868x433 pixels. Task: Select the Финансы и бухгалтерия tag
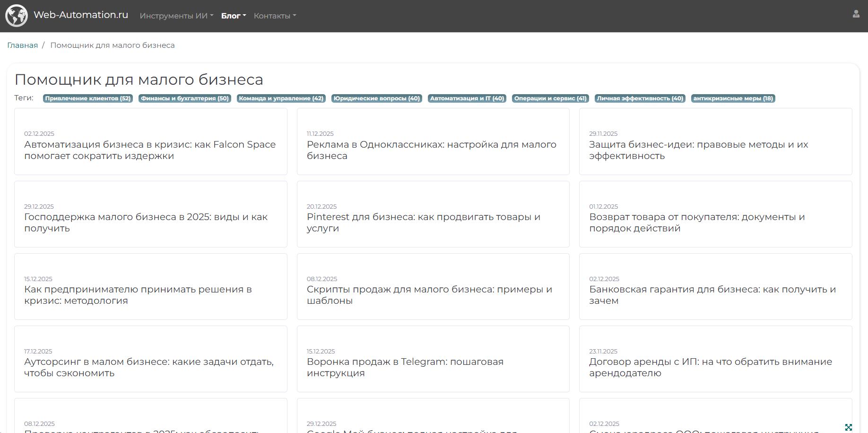click(x=185, y=98)
